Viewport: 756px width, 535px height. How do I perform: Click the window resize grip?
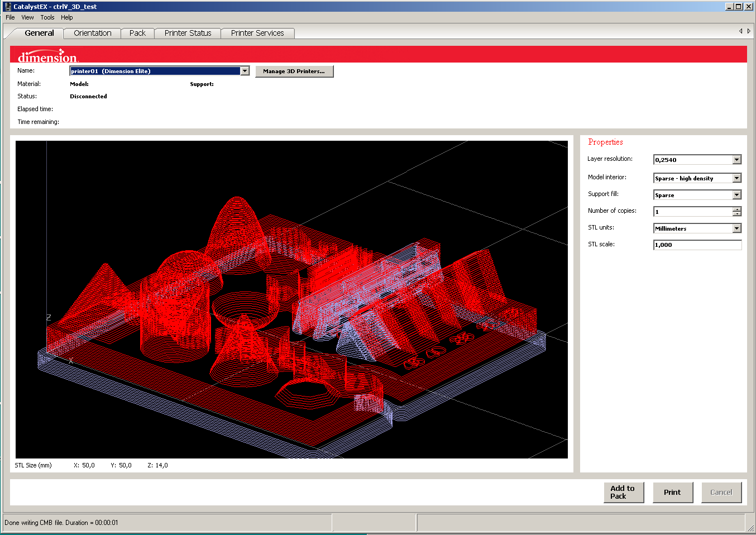click(x=750, y=527)
